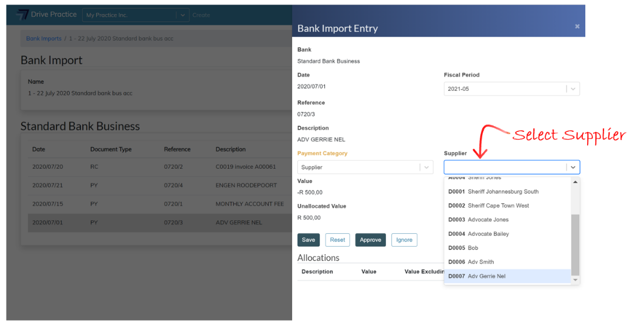Image resolution: width=644 pixels, height=330 pixels.
Task: Click the supplier list scroll-down arrow
Action: pyautogui.click(x=575, y=280)
